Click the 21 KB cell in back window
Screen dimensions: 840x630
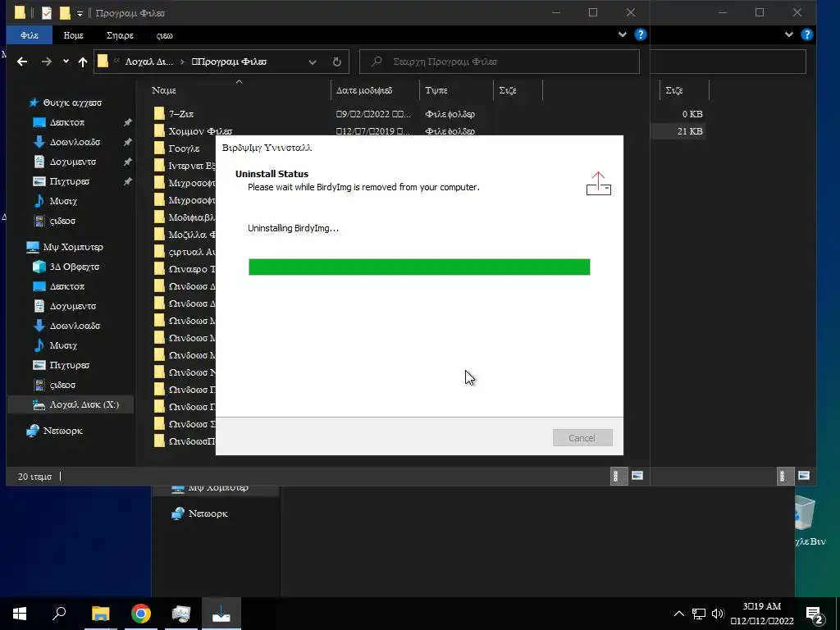tap(689, 131)
